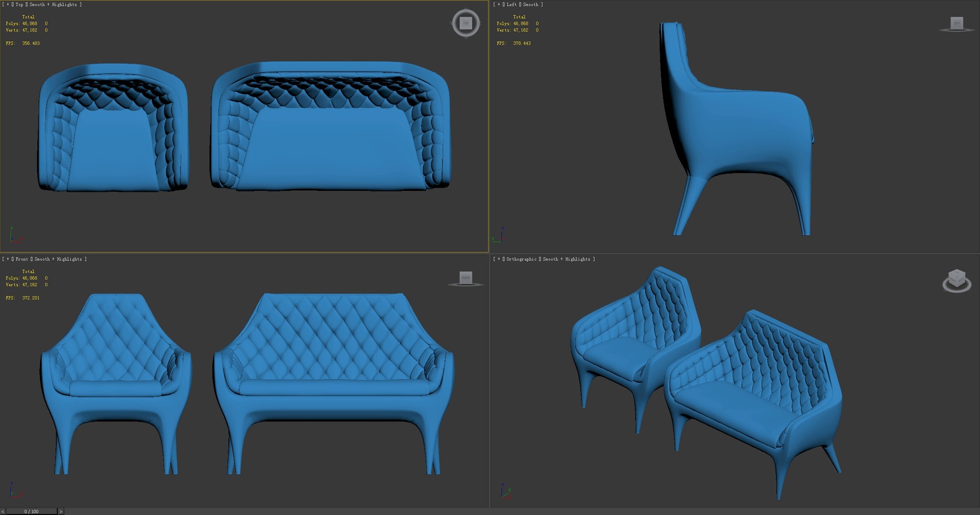Open the 'Top' point-of-view label menu
The height and width of the screenshot is (515, 980).
coord(19,5)
